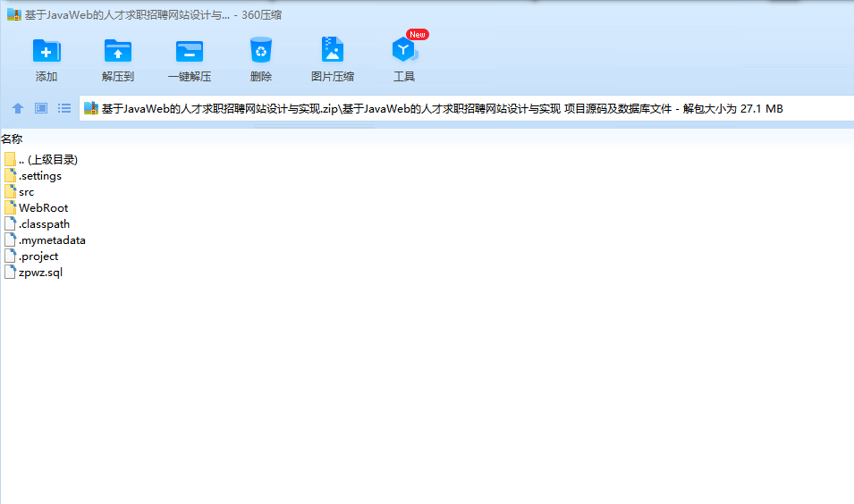This screenshot has height=504, width=854.
Task: Click the folder icon beside .settings
Action: [x=10, y=175]
